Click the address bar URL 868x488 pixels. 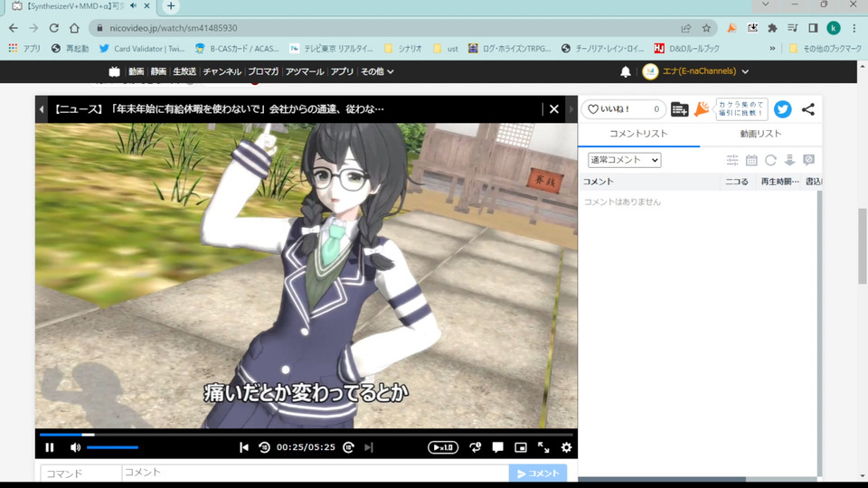click(174, 28)
